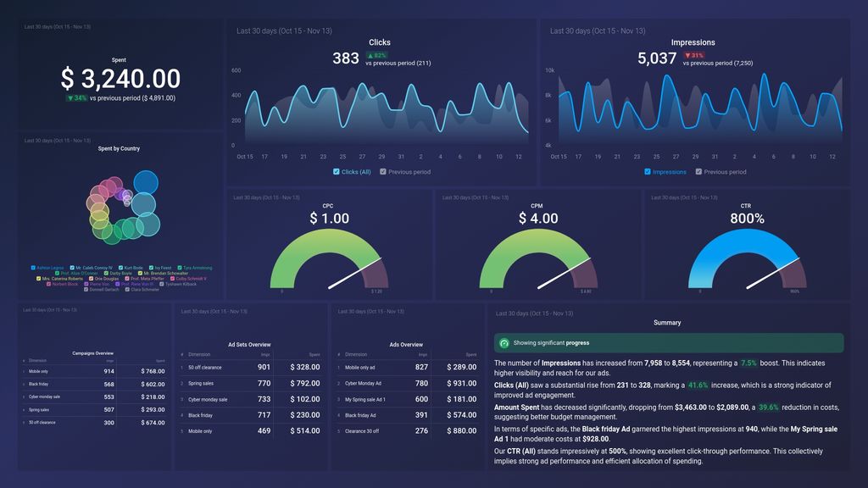This screenshot has height=488, width=868.
Task: Click the Impressions chart date range label
Action: (x=598, y=31)
